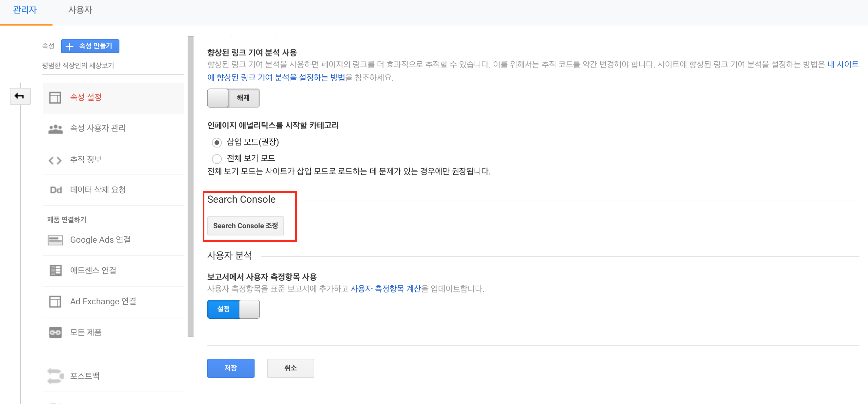Switch to the 관리자 tab

[x=25, y=10]
